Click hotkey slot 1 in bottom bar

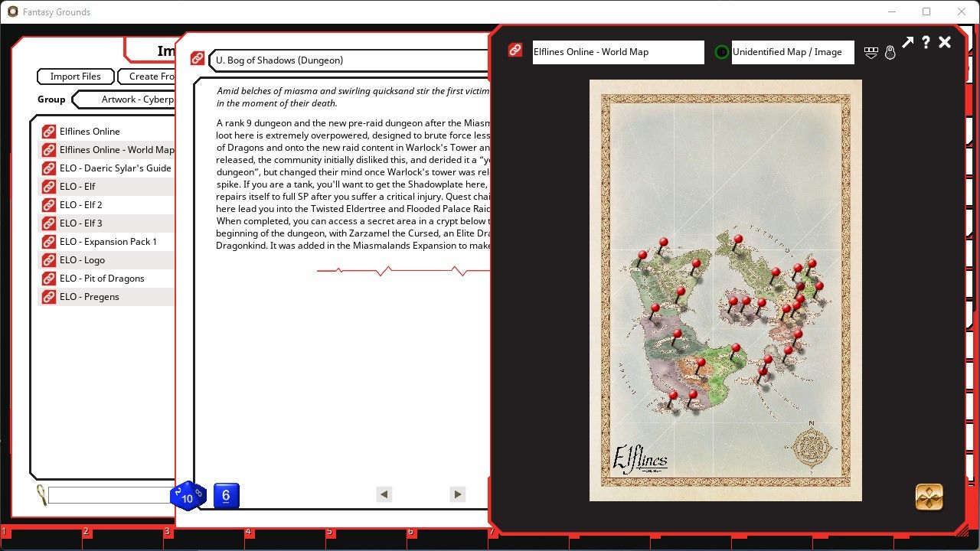41,538
